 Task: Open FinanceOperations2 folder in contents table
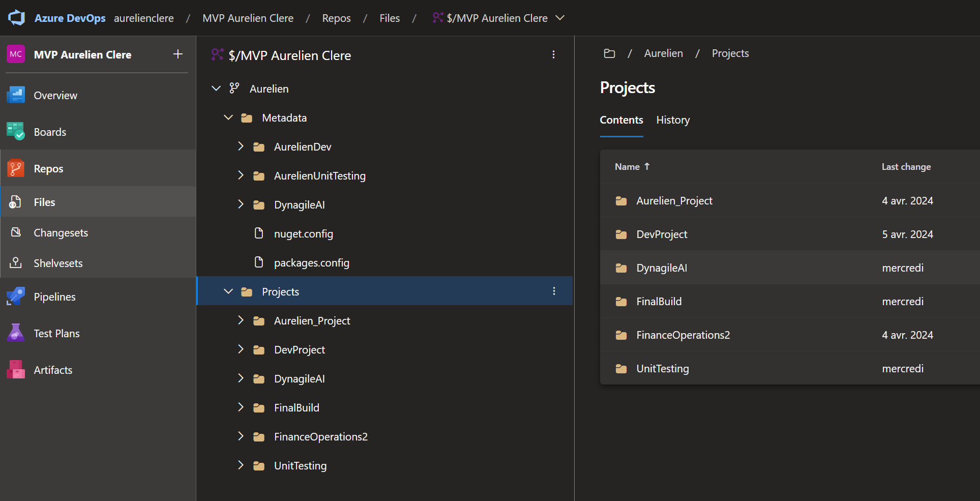683,335
